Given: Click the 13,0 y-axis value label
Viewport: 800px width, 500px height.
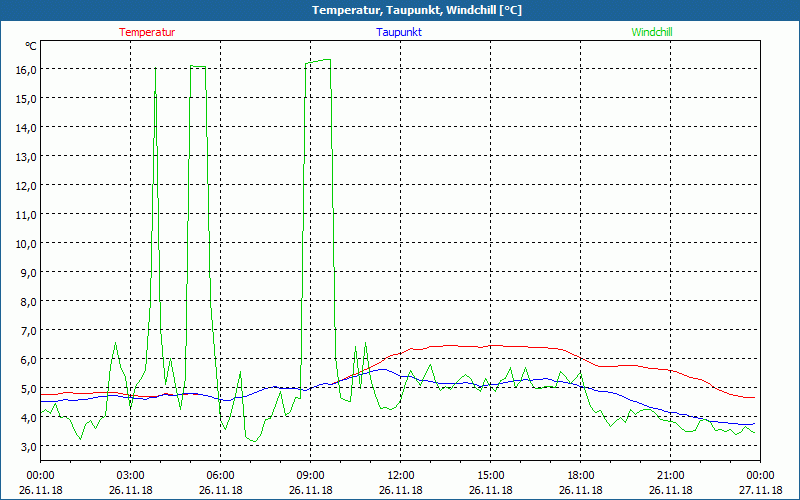Looking at the screenshot, I should click(x=25, y=156).
